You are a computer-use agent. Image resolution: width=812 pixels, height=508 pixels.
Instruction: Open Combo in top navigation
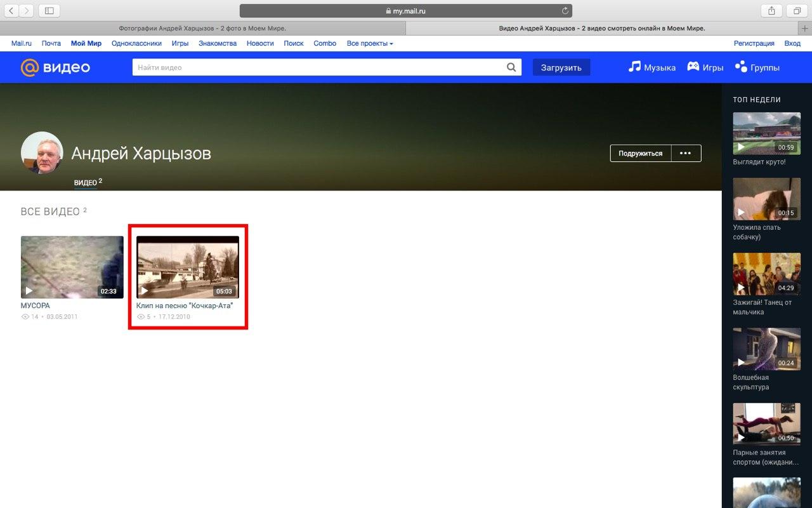(x=325, y=43)
